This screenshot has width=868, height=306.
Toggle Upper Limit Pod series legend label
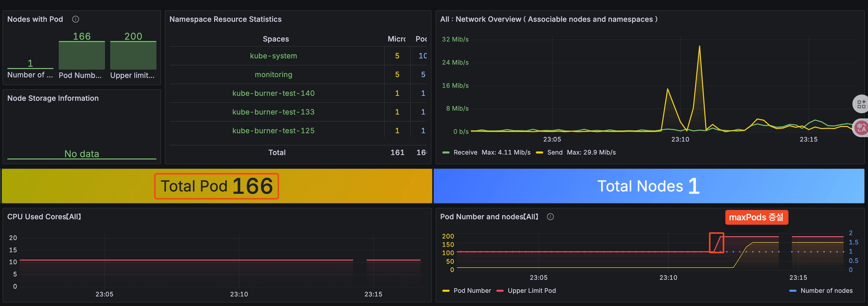tap(531, 291)
